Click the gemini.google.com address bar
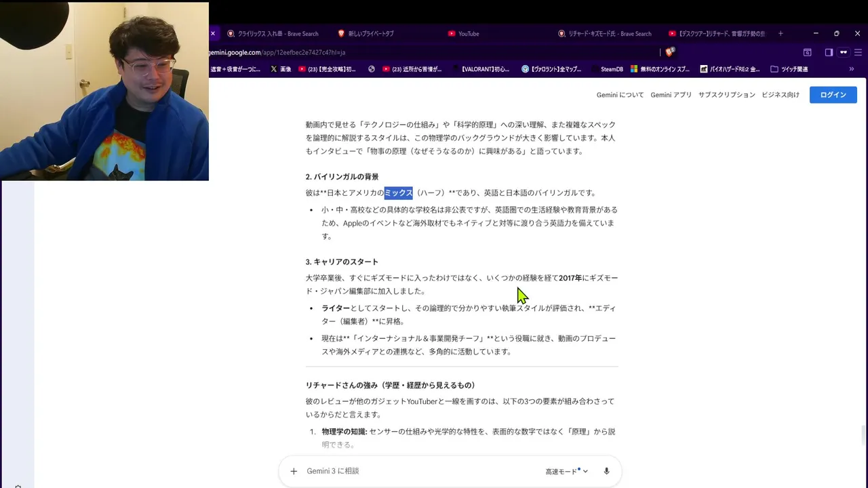868x488 pixels. tap(434, 52)
